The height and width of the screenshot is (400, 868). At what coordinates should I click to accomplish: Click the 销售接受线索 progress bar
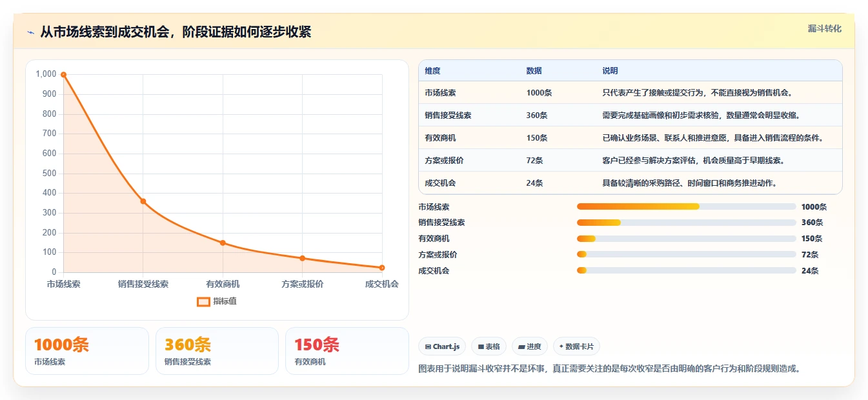point(686,223)
